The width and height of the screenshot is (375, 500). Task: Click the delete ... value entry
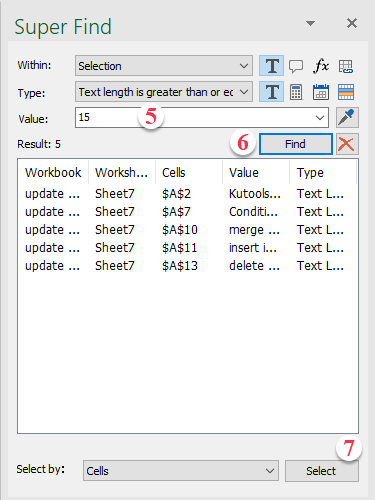coord(254,266)
